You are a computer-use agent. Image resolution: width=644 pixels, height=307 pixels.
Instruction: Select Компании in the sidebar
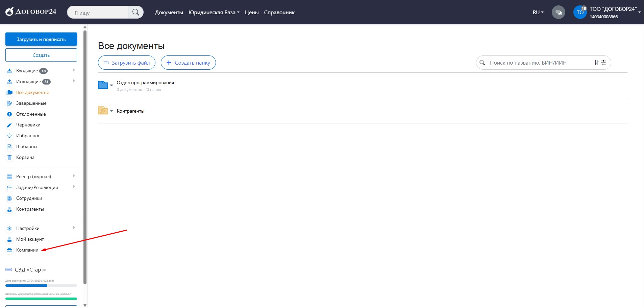(x=27, y=250)
